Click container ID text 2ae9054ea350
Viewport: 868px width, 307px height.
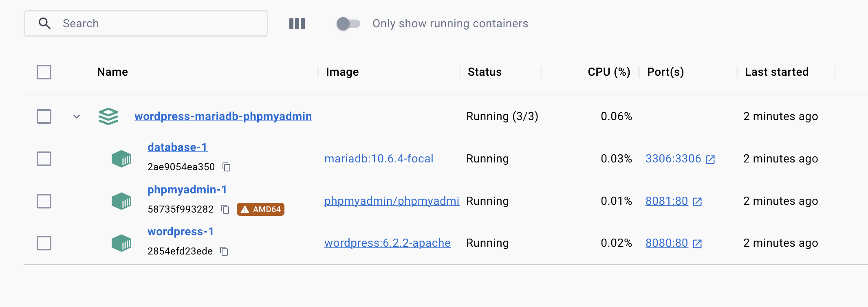coord(181,167)
